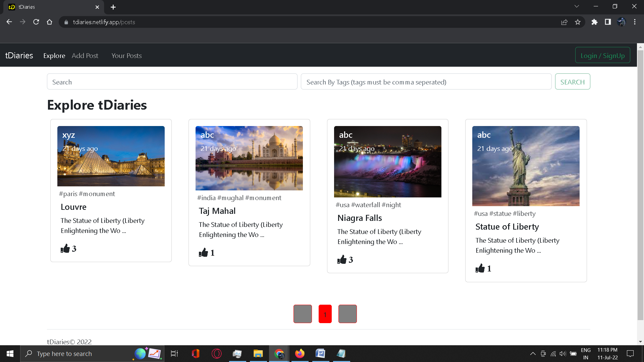Like the Niagra Falls post

pyautogui.click(x=342, y=259)
